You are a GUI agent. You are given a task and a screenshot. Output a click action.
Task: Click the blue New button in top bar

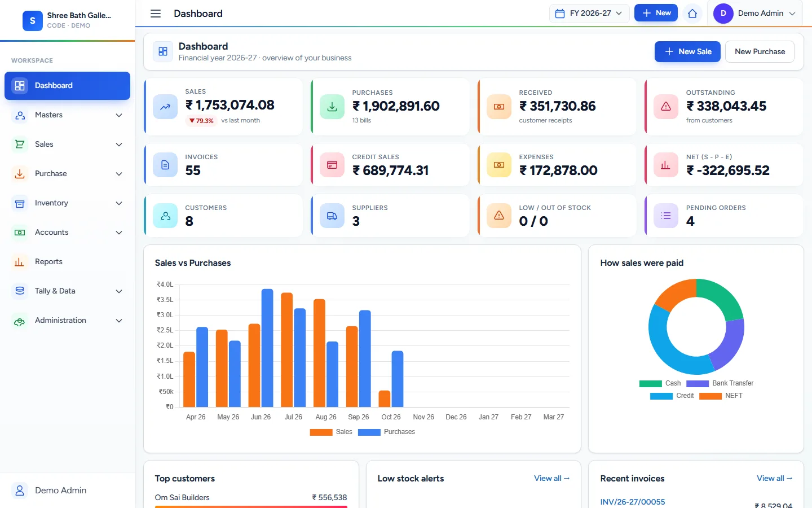pos(656,13)
